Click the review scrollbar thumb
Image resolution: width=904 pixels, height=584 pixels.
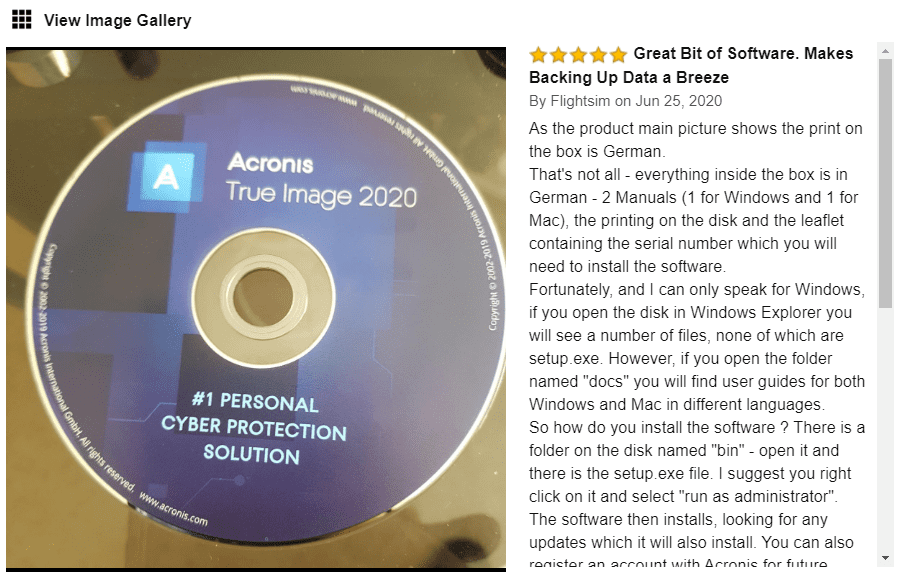click(x=885, y=183)
